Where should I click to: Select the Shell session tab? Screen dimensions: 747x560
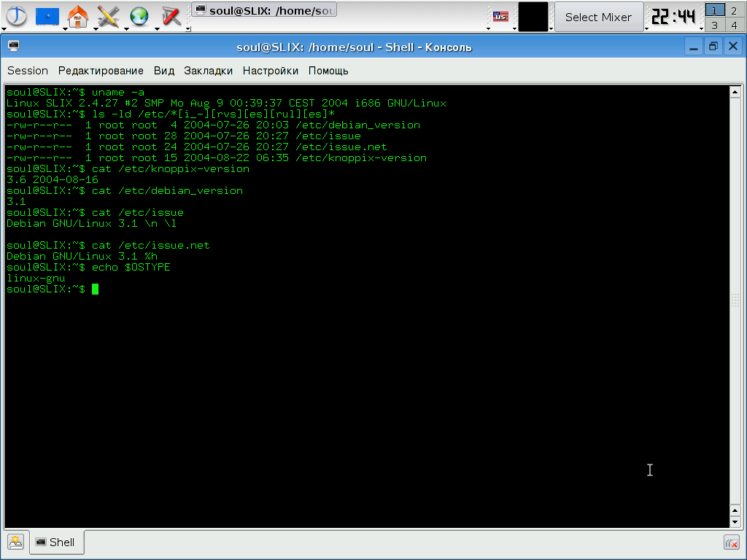click(x=57, y=542)
